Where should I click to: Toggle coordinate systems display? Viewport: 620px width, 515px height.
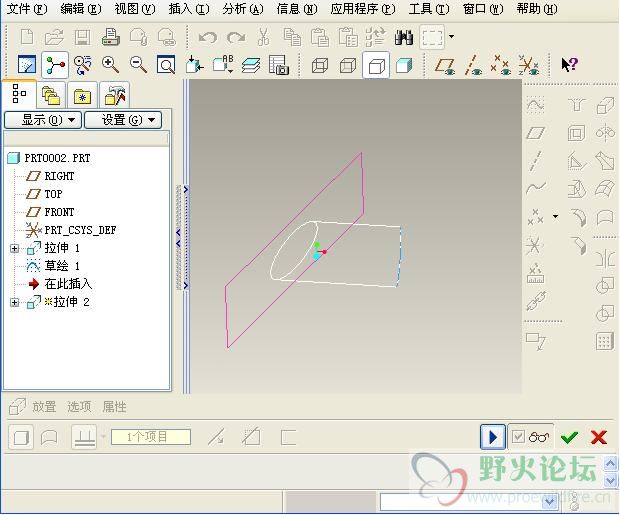click(x=529, y=65)
